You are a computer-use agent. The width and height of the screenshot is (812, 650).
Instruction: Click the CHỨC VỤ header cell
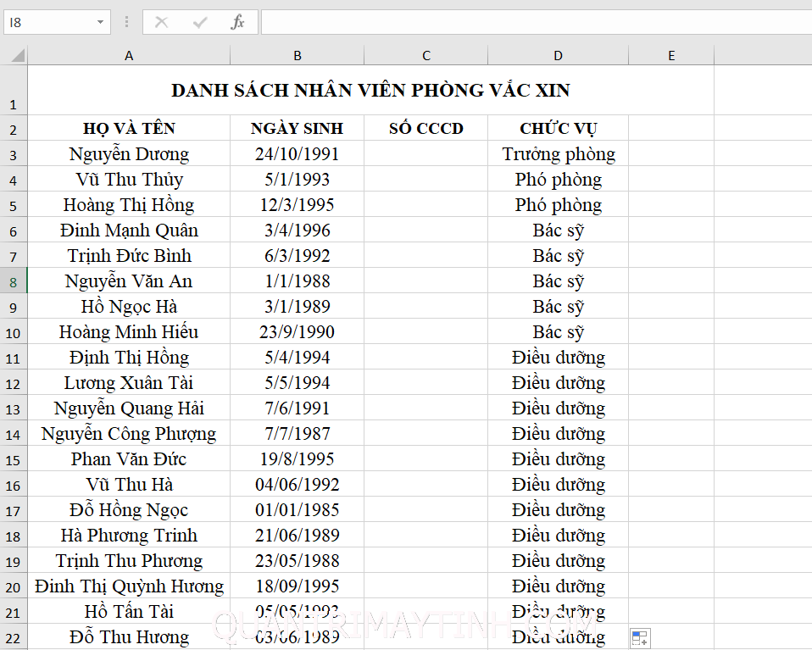coord(559,128)
